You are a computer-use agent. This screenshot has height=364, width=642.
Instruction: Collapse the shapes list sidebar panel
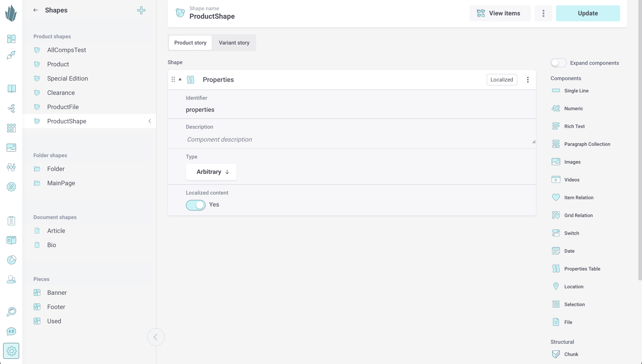(x=156, y=337)
